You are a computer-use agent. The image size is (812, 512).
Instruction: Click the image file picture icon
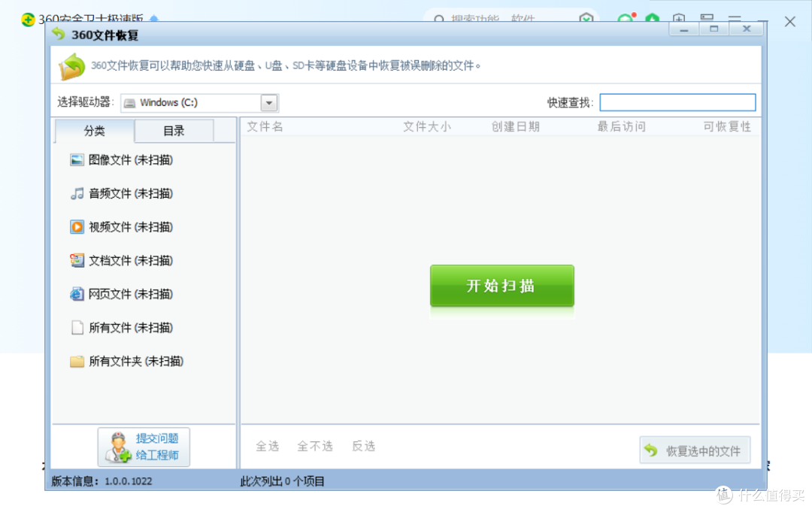coord(77,160)
